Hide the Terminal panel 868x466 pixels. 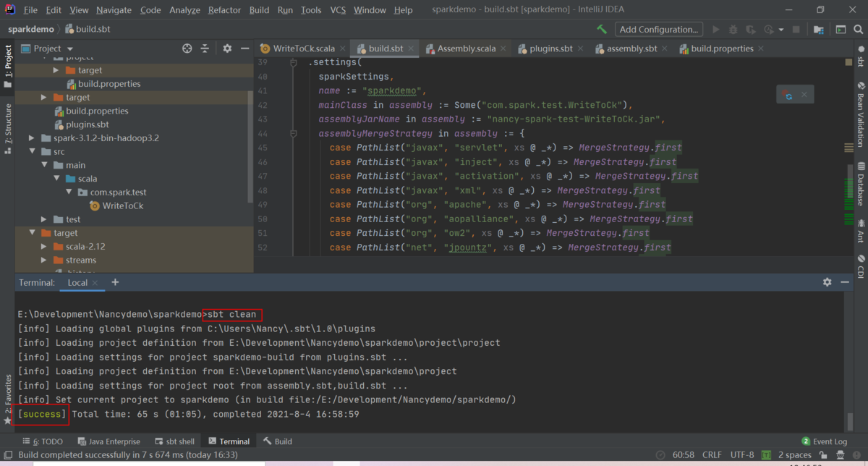pyautogui.click(x=843, y=282)
